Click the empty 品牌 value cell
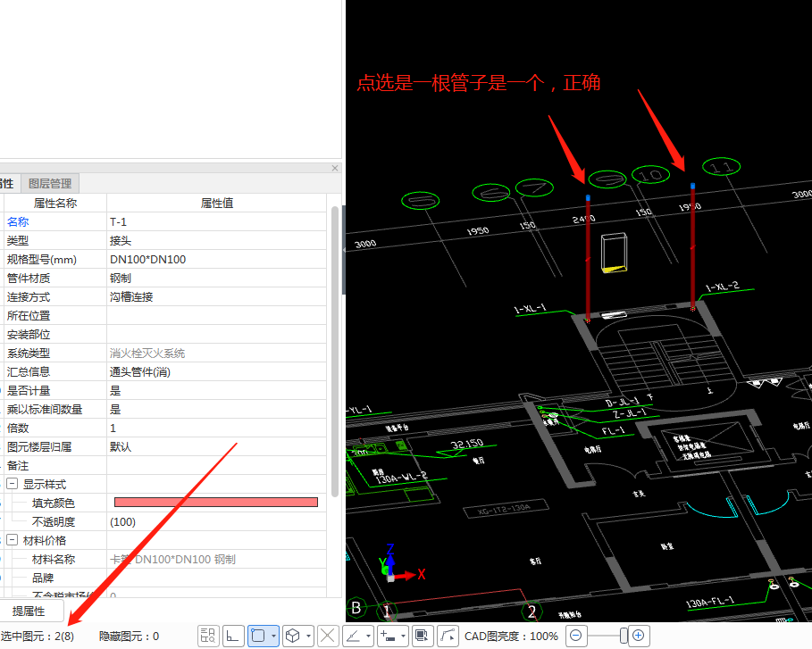812x649 pixels. click(x=216, y=578)
